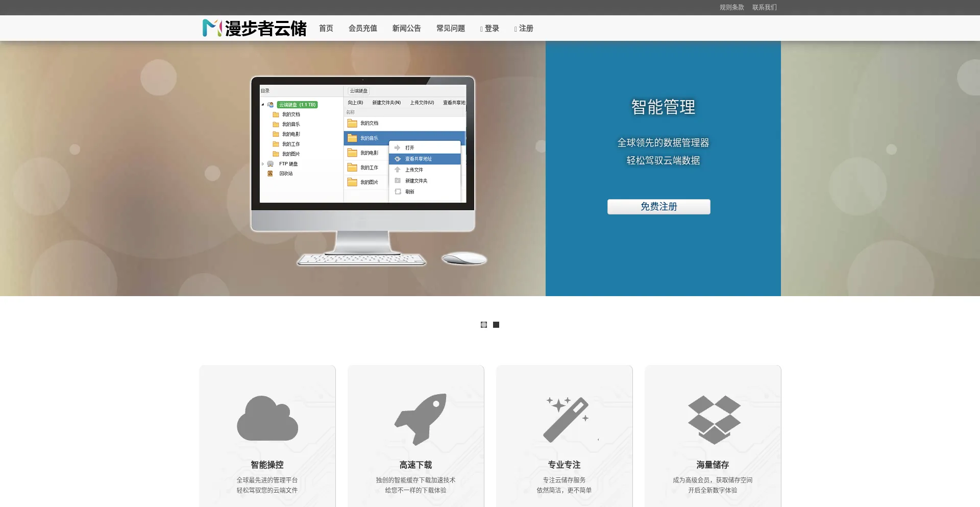Click text 依然简洁，更不简单
Screen dimensions: 980x507
coord(564,490)
